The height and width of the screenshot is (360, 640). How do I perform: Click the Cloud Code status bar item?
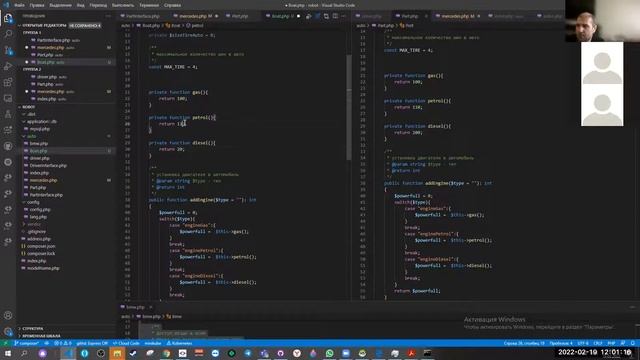[126, 343]
